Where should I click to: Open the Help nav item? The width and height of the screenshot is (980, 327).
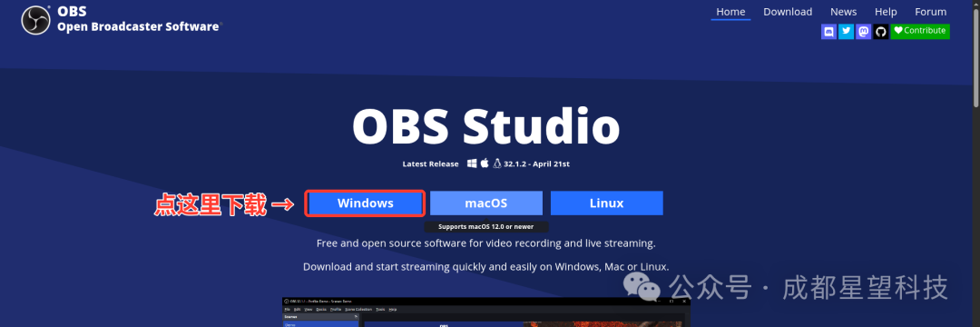(x=886, y=12)
